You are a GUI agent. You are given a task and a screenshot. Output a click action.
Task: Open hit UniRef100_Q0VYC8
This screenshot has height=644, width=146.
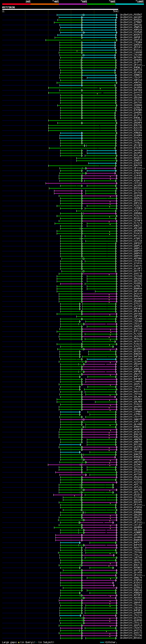[131, 93]
